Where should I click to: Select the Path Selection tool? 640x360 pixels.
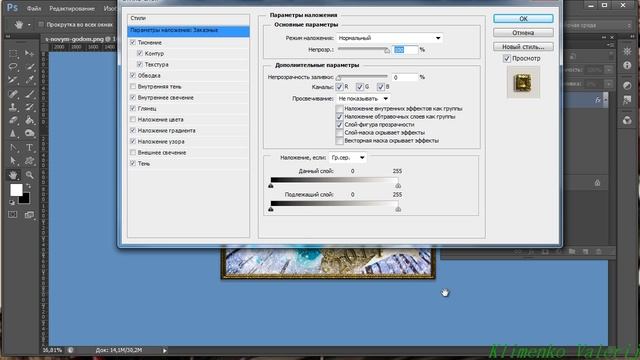[x=13, y=161]
